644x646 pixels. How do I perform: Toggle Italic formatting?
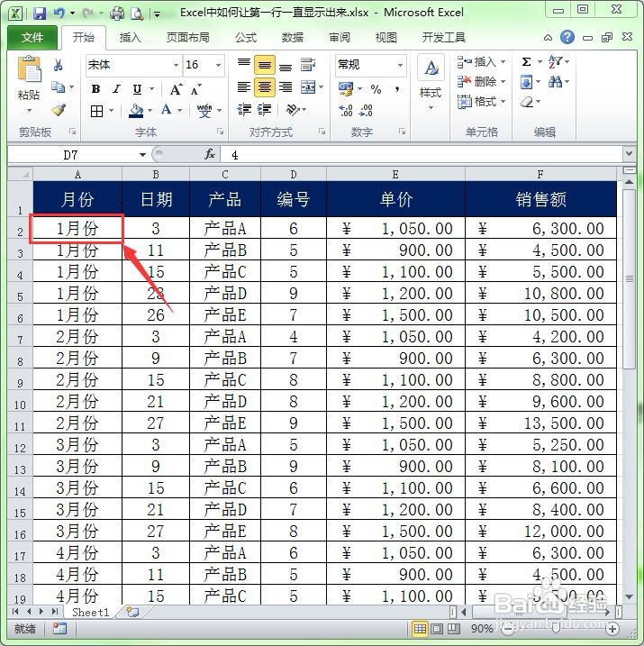pyautogui.click(x=116, y=89)
